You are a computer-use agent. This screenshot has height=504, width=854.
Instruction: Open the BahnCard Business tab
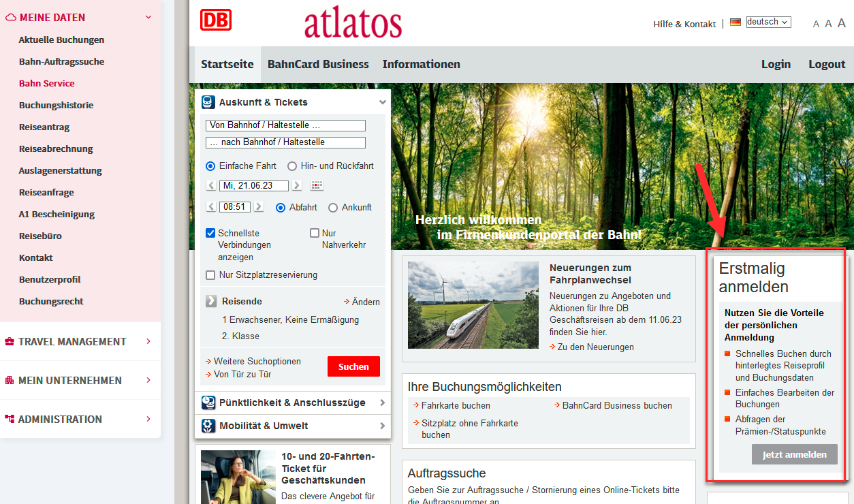(318, 64)
